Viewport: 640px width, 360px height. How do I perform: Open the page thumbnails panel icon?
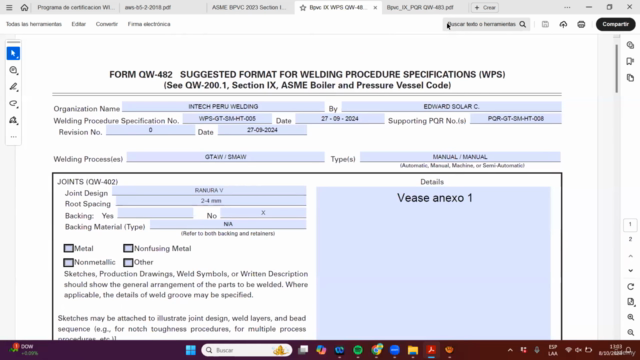point(631,78)
